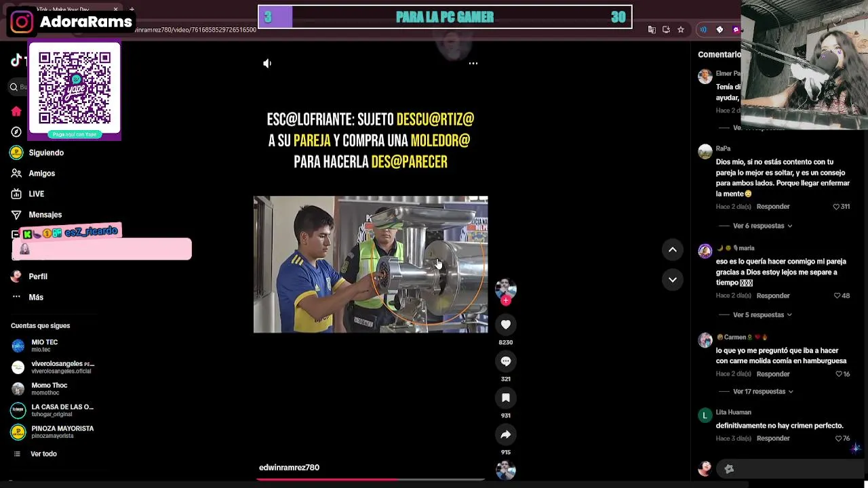Open Lita Huaman's green L avatar
This screenshot has width=868, height=488.
click(x=705, y=415)
